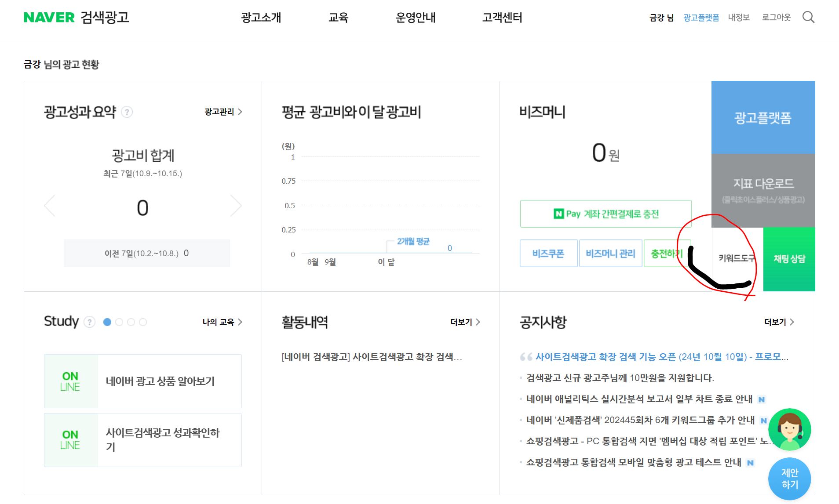The width and height of the screenshot is (839, 504).
Task: Open the 교육 menu
Action: pos(339,18)
